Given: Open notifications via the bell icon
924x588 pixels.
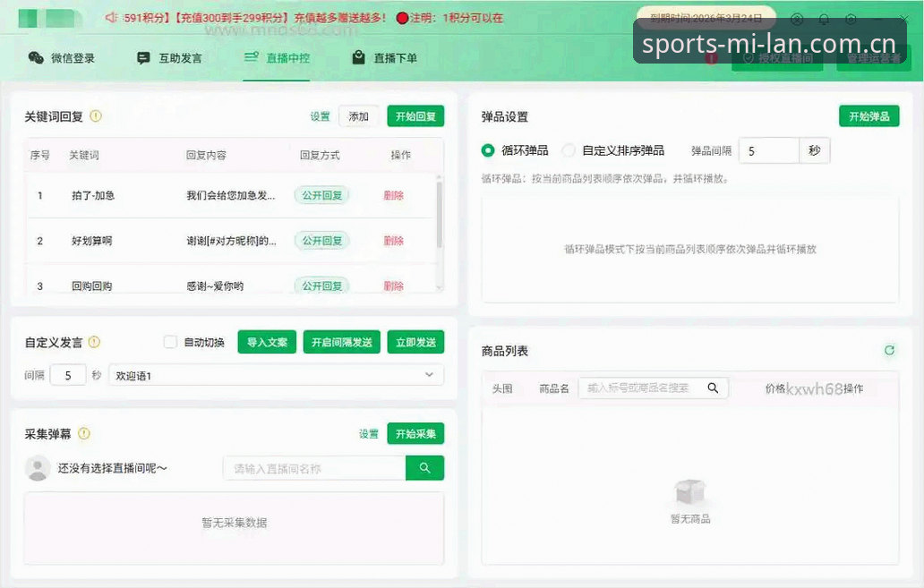Looking at the screenshot, I should (824, 19).
